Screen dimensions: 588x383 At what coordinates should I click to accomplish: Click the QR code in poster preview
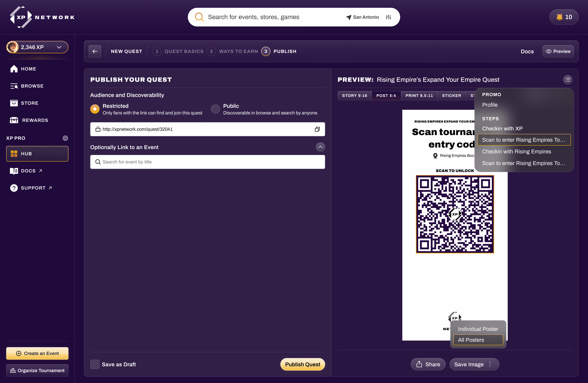point(455,214)
